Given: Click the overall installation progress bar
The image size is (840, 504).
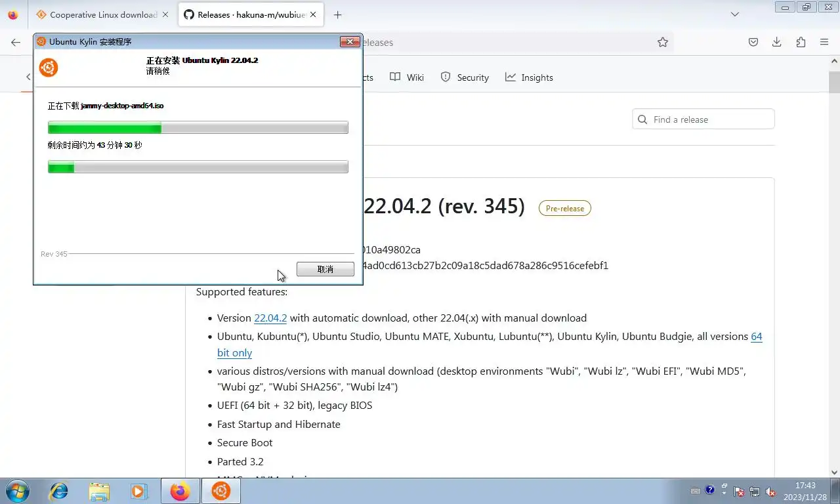Looking at the screenshot, I should pos(198,167).
